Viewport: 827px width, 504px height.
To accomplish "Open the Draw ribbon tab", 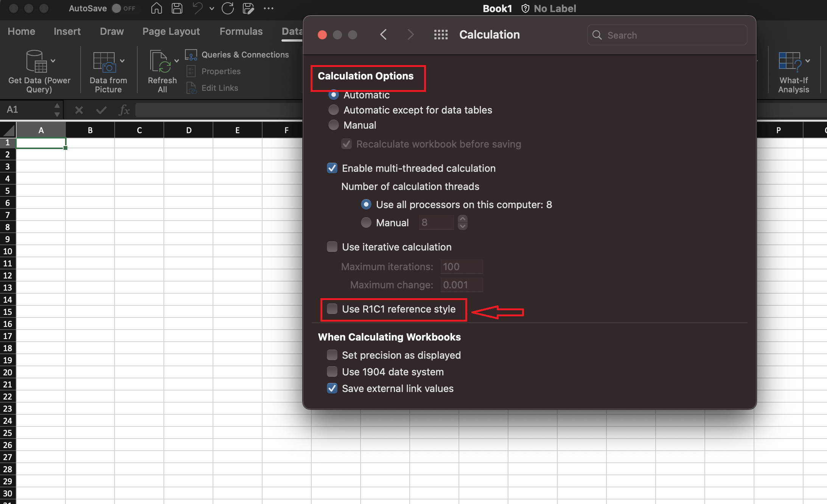I will pyautogui.click(x=112, y=31).
